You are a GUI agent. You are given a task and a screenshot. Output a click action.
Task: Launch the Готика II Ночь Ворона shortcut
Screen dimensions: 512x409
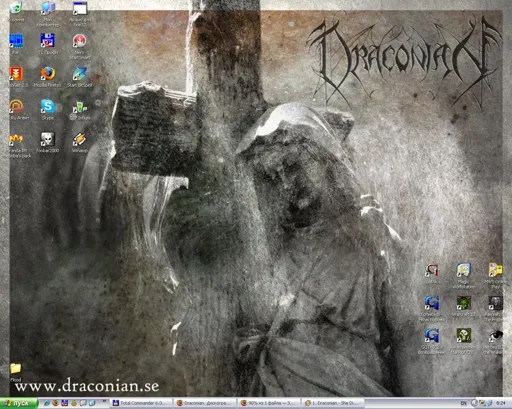(x=431, y=303)
